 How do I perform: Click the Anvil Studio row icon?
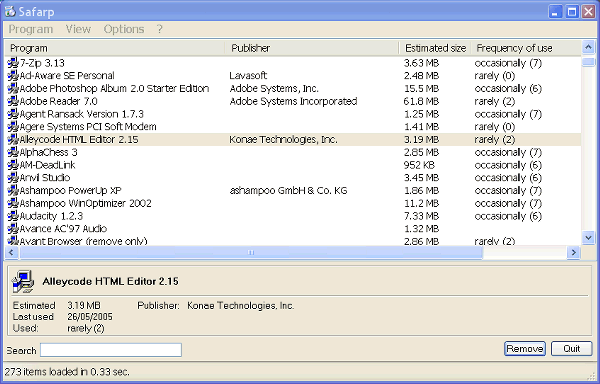(x=13, y=177)
